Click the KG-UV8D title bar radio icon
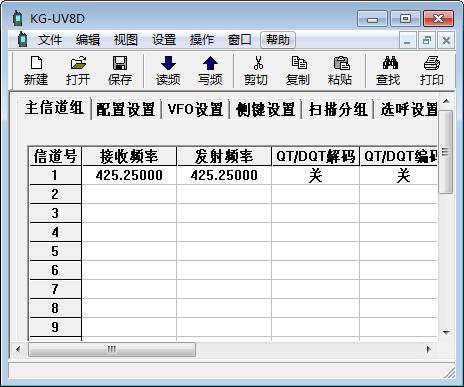The width and height of the screenshot is (464, 387). coord(18,18)
